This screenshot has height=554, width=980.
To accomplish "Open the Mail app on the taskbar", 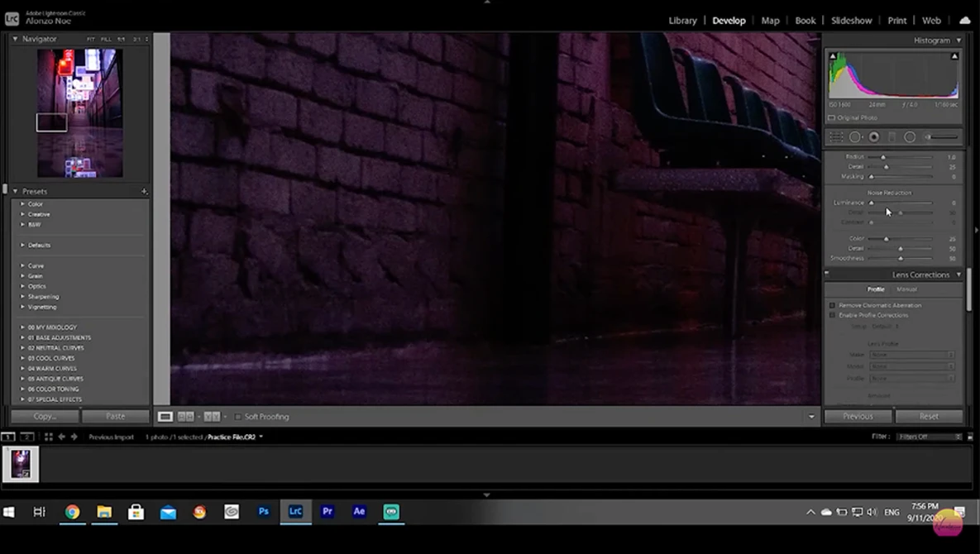I will click(x=168, y=512).
